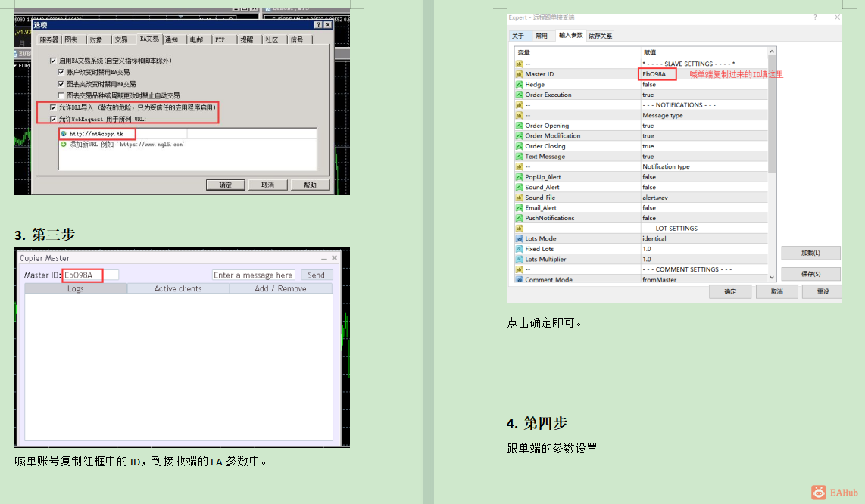Open the 电邮 tab
865x504 pixels.
196,39
